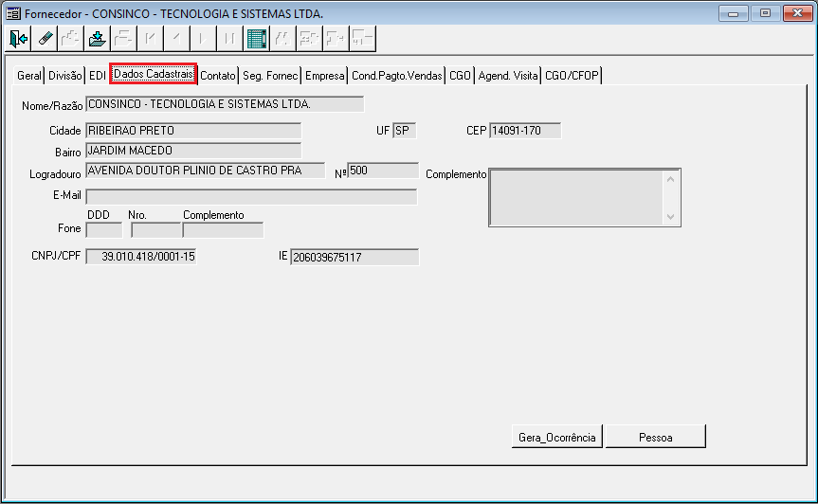Open the teal list grid view icon
818x504 pixels.
coord(257,39)
